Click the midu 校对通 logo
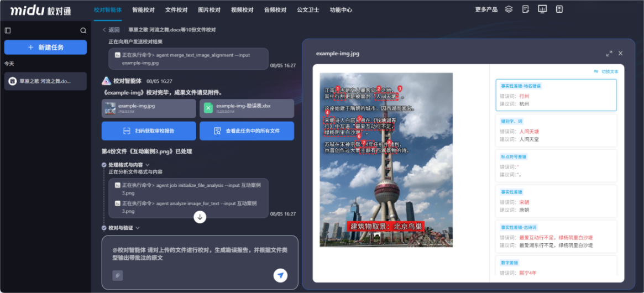The width and height of the screenshot is (644, 293). pos(40,11)
